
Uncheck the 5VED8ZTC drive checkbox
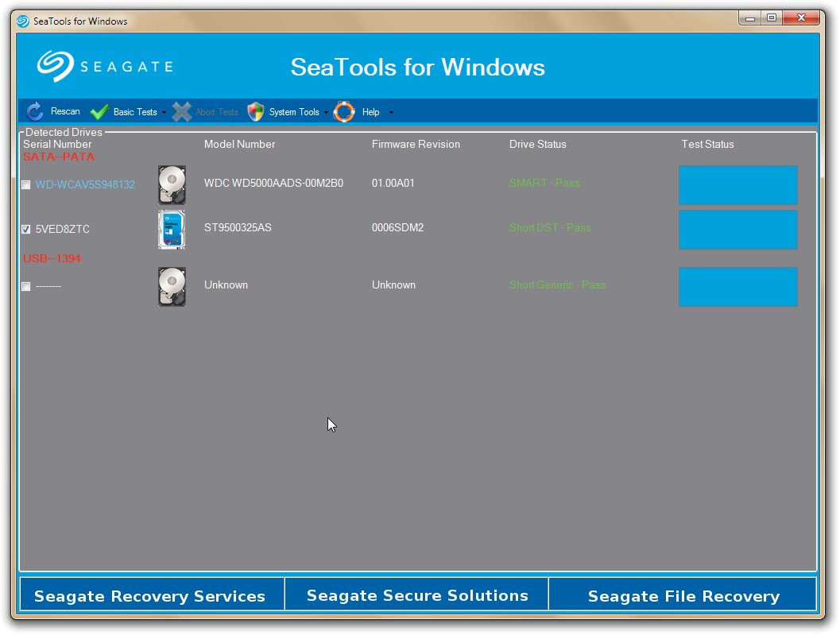coord(25,230)
